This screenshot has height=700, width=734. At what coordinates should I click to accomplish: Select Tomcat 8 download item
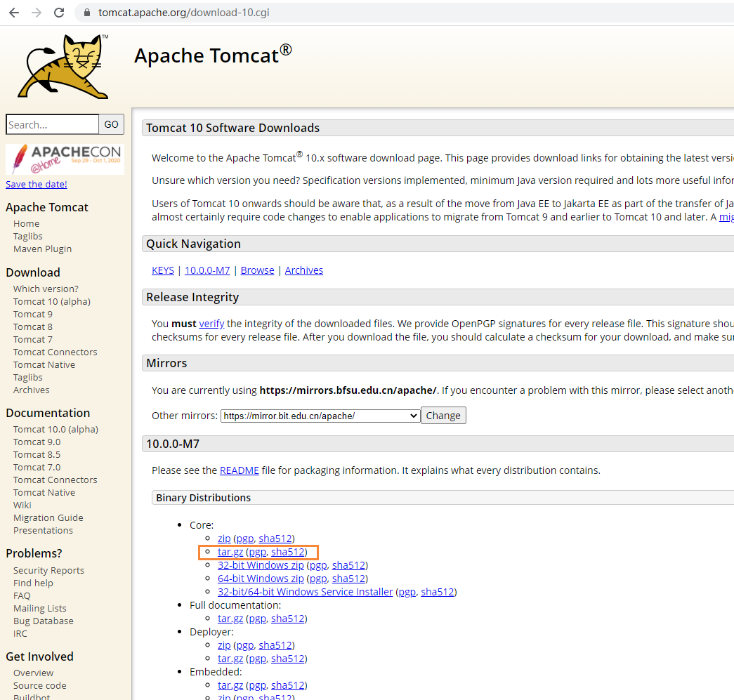tap(33, 326)
